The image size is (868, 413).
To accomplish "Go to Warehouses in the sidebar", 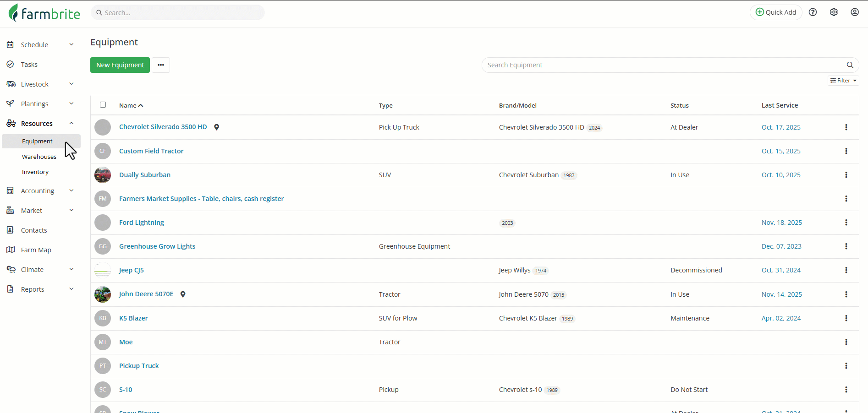I will pos(39,157).
